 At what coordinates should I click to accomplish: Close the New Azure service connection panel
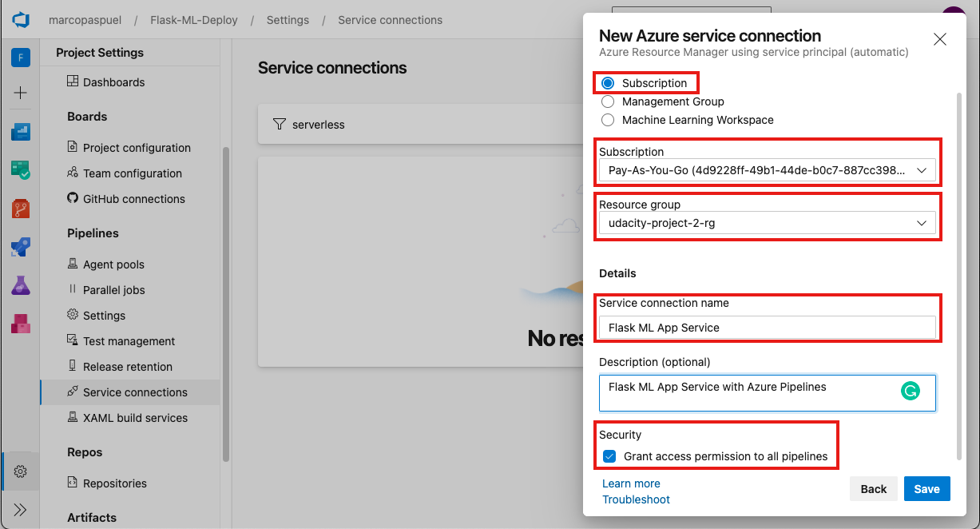[940, 39]
